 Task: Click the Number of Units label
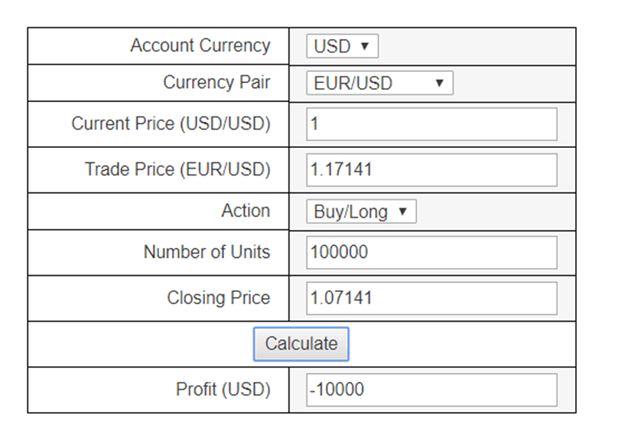point(206,252)
